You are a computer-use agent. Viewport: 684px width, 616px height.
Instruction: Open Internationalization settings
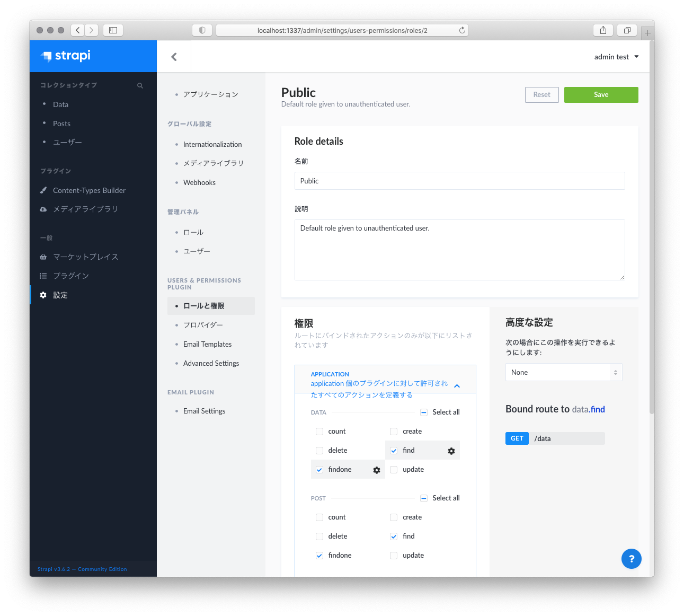[x=212, y=144]
